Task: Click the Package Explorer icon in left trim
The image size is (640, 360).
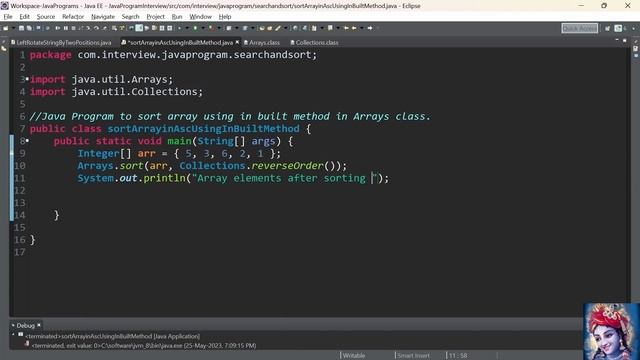Action: tap(4, 48)
